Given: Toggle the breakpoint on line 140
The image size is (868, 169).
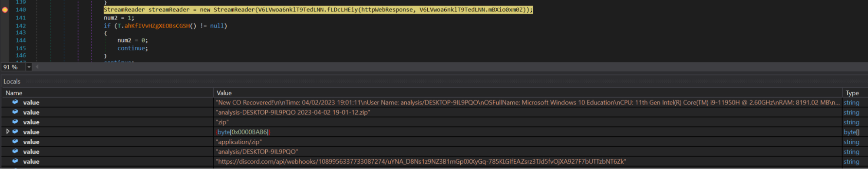Looking at the screenshot, I should pyautogui.click(x=5, y=10).
